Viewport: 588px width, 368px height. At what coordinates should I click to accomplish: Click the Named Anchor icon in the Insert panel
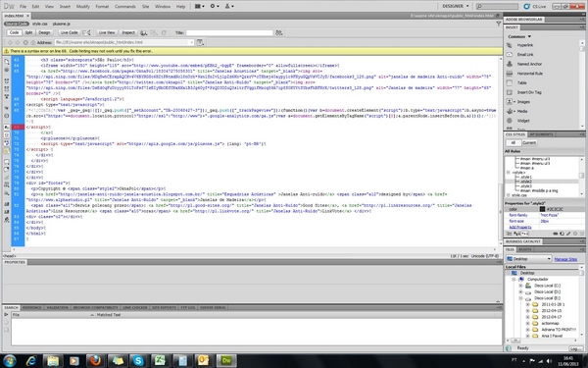510,64
